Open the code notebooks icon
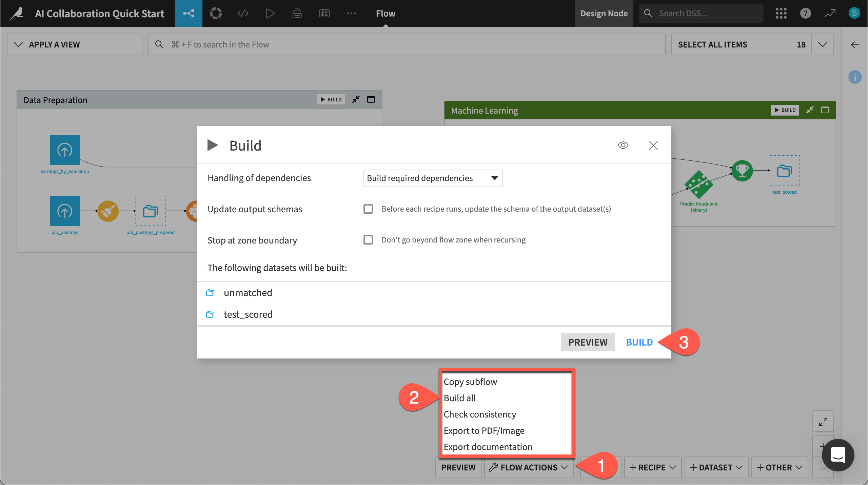This screenshot has width=868, height=485. tap(243, 14)
